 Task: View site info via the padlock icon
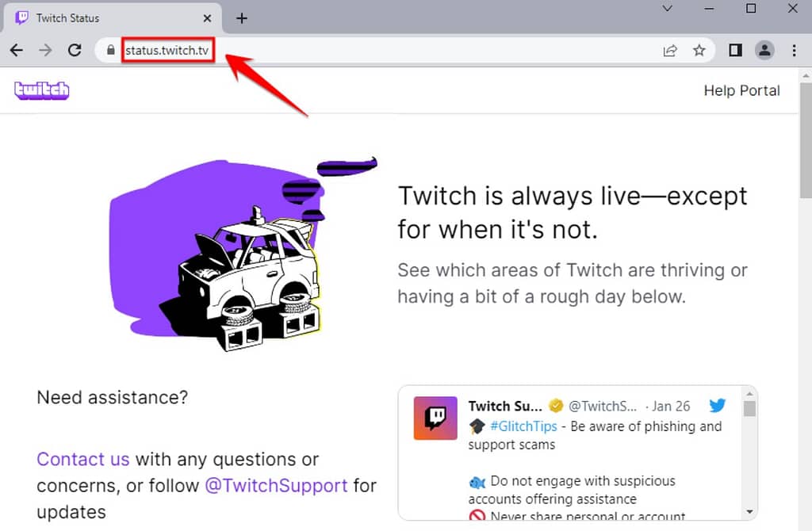[110, 50]
